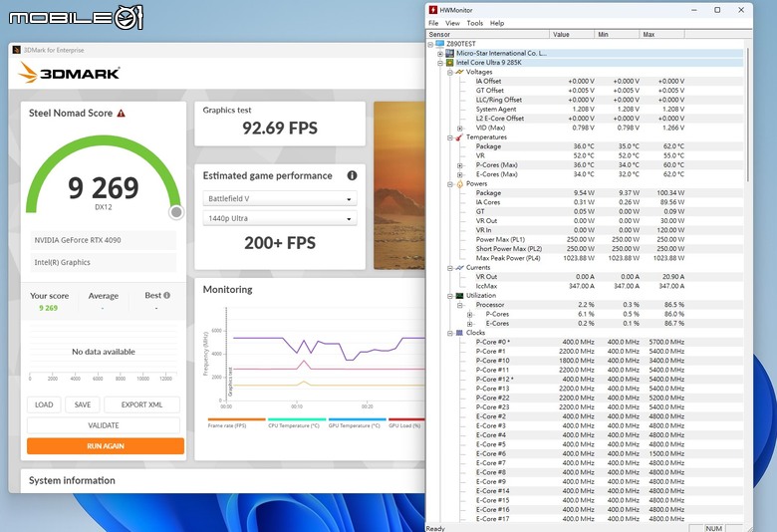Click the orange RUN AGAIN button
The width and height of the screenshot is (777, 532).
pos(106,445)
